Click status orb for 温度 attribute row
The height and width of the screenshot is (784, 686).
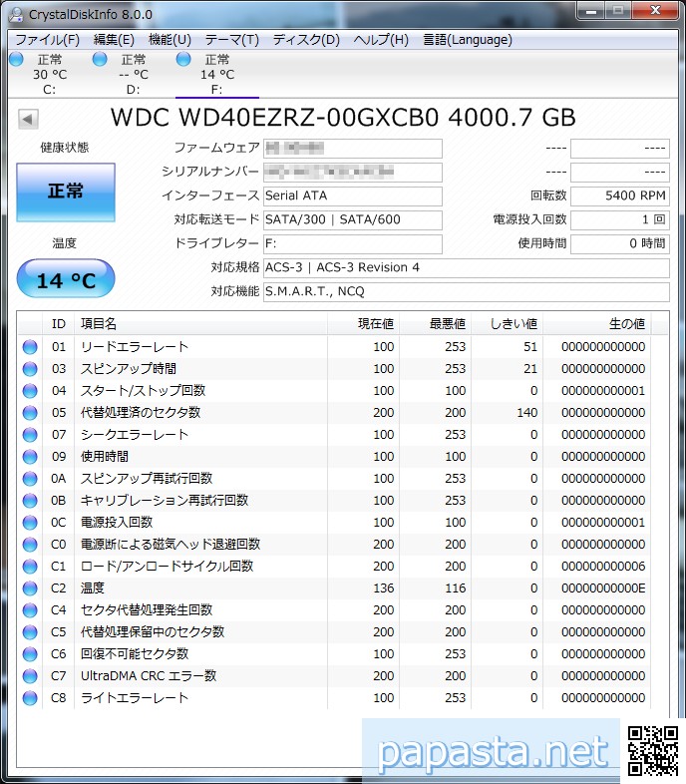(30, 588)
